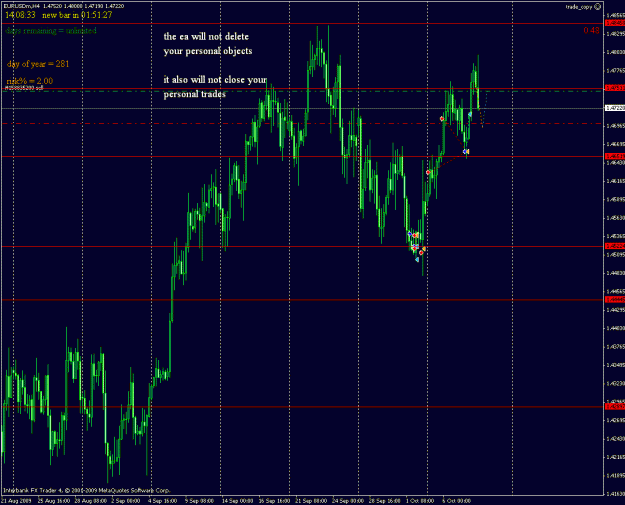625x505 pixels.
Task: Select the '28 Sep 16:00' time axis label
Action: click(x=385, y=501)
